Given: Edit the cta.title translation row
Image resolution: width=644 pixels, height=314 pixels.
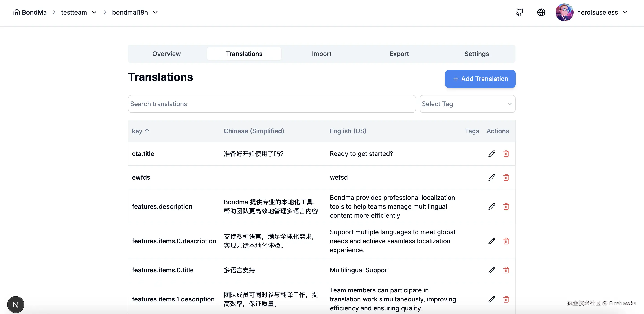Looking at the screenshot, I should (491, 153).
